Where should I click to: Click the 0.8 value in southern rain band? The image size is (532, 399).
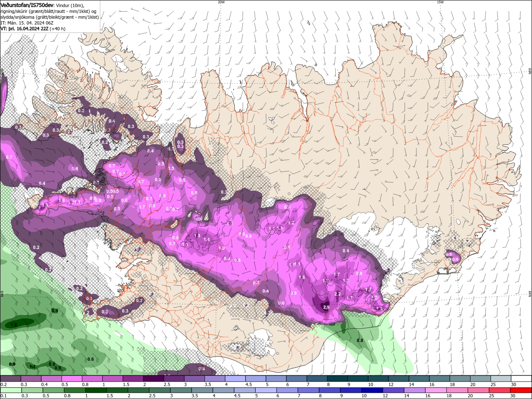tap(360, 340)
